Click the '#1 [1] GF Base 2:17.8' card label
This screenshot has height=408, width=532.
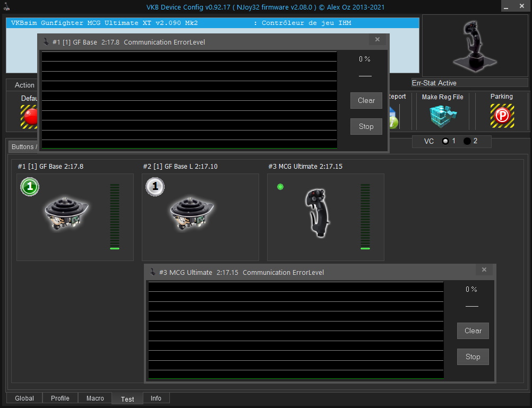(50, 167)
